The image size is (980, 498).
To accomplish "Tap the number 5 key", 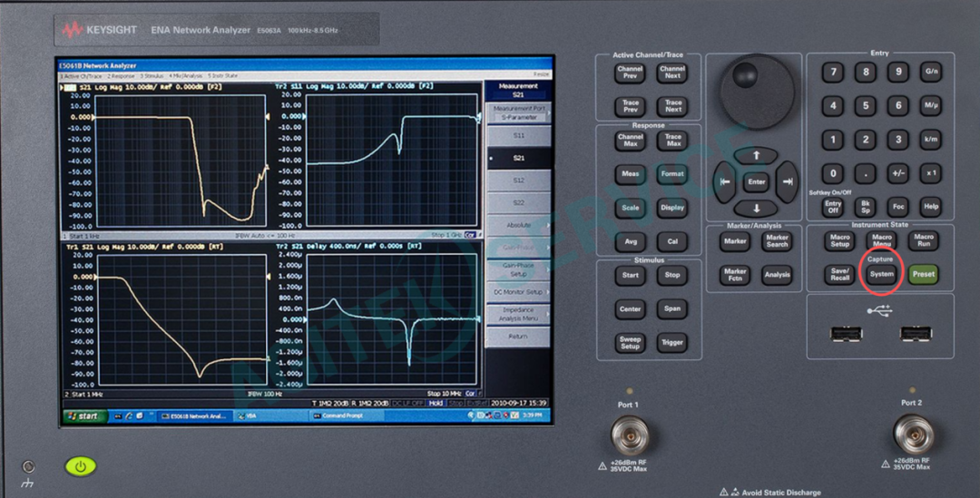I will pyautogui.click(x=866, y=105).
